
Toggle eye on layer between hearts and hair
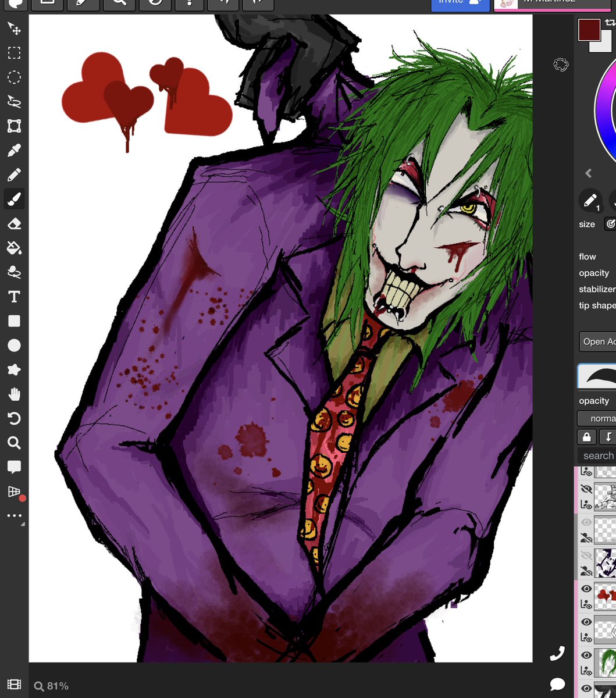(x=586, y=622)
